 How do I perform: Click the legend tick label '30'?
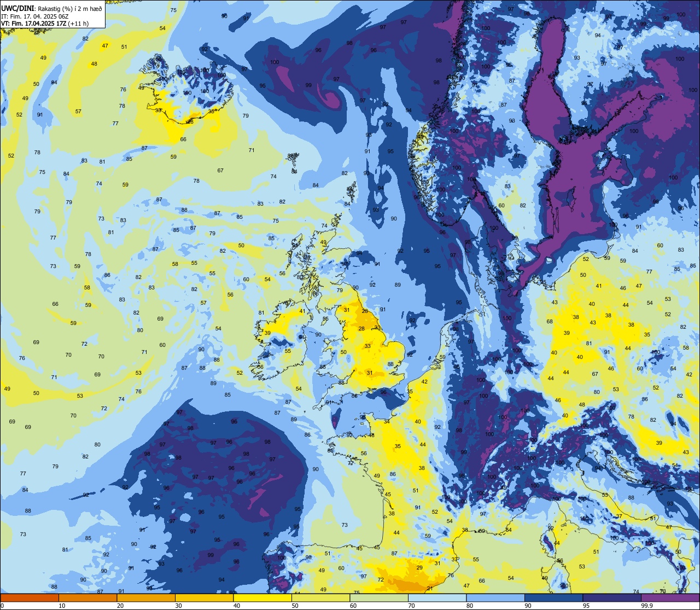[178, 606]
